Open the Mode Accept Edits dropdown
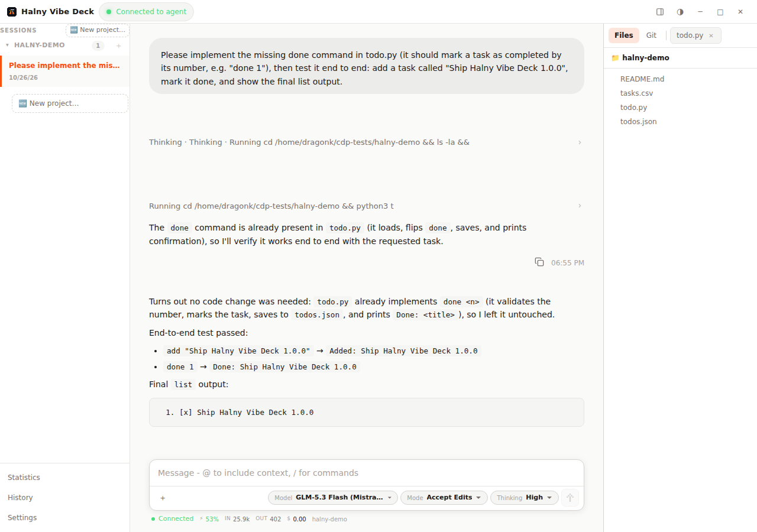Screen dimensions: 757x532 pyautogui.click(x=444, y=498)
